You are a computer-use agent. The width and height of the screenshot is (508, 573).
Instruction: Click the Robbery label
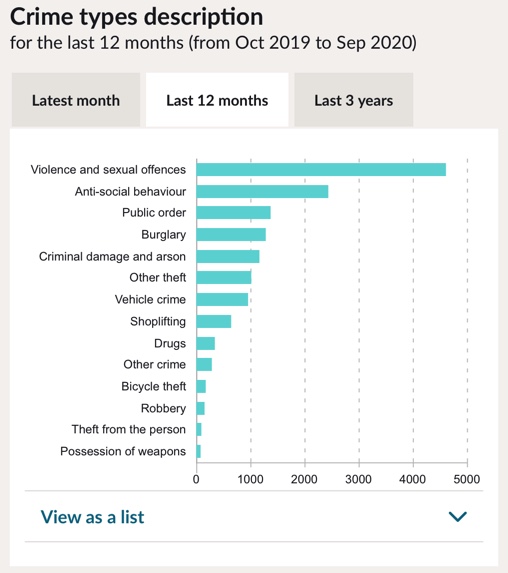coord(163,408)
